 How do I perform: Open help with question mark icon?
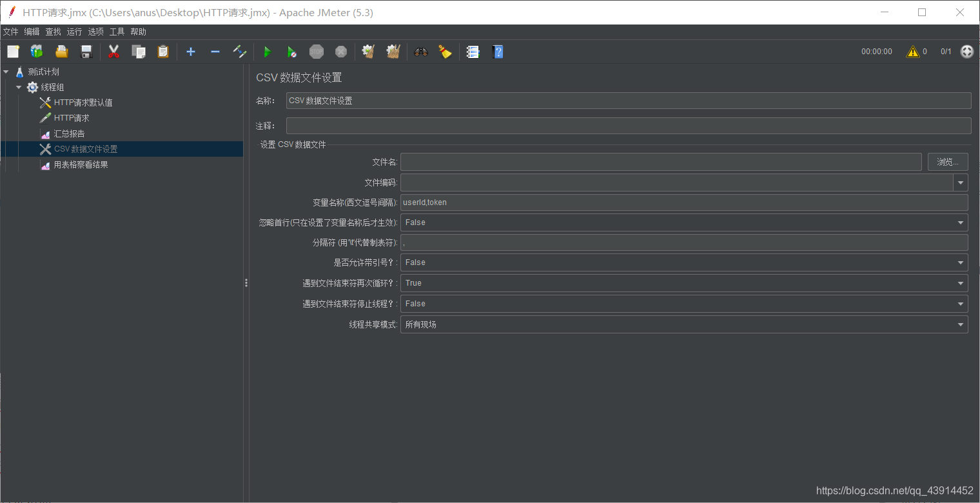[x=498, y=52]
